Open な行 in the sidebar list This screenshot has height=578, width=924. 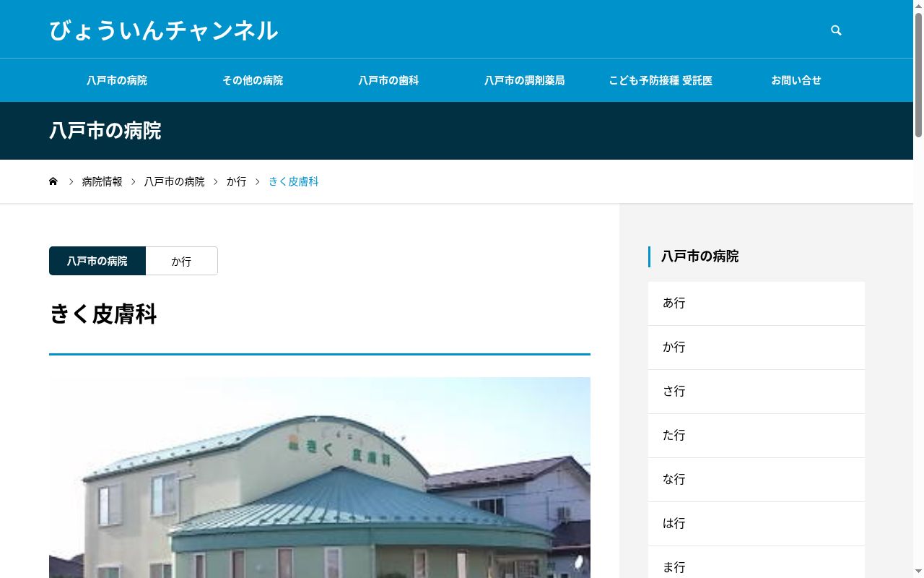click(757, 480)
